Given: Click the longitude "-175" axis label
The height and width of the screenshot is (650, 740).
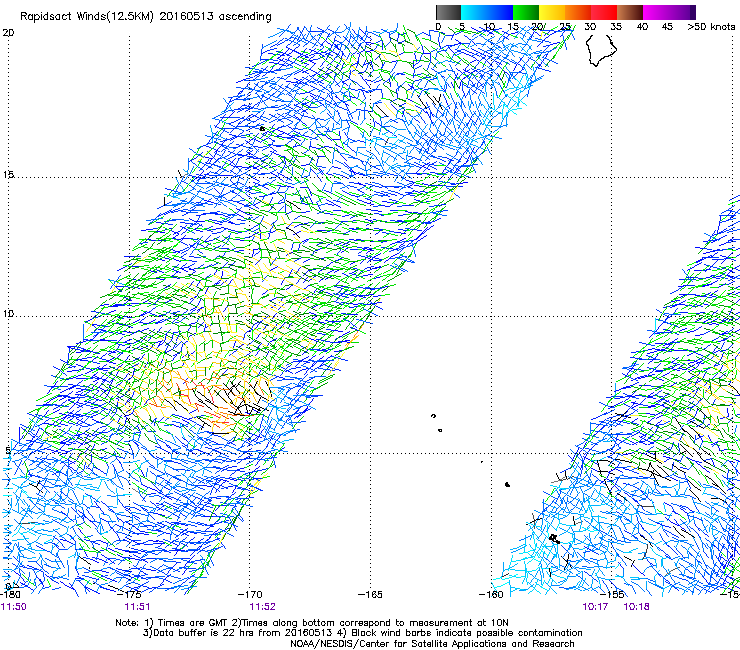Looking at the screenshot, I should (129, 594).
